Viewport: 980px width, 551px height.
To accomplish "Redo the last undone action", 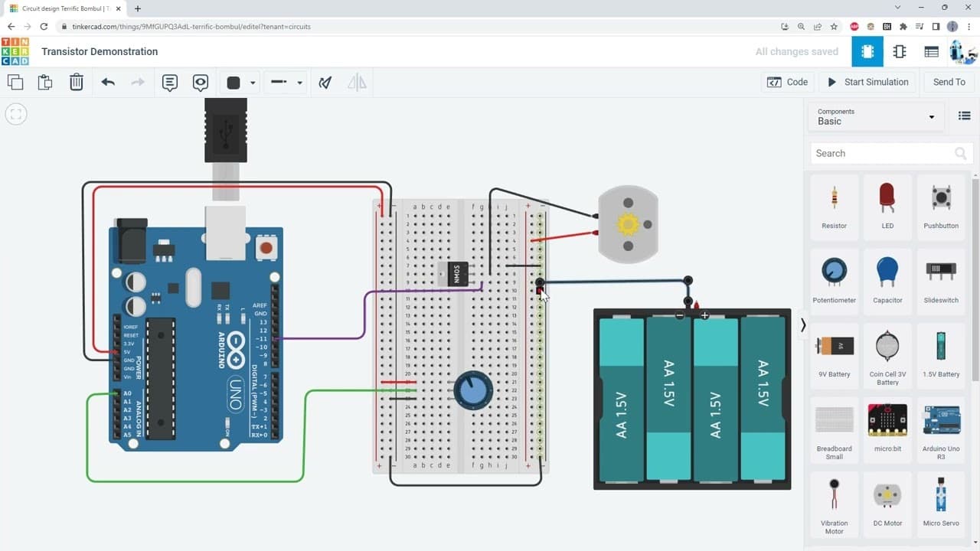I will [136, 82].
